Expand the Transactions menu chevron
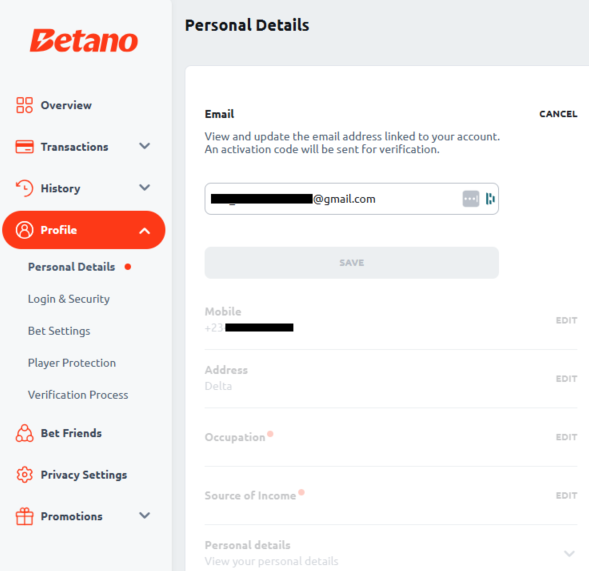This screenshot has height=571, width=589. click(145, 146)
